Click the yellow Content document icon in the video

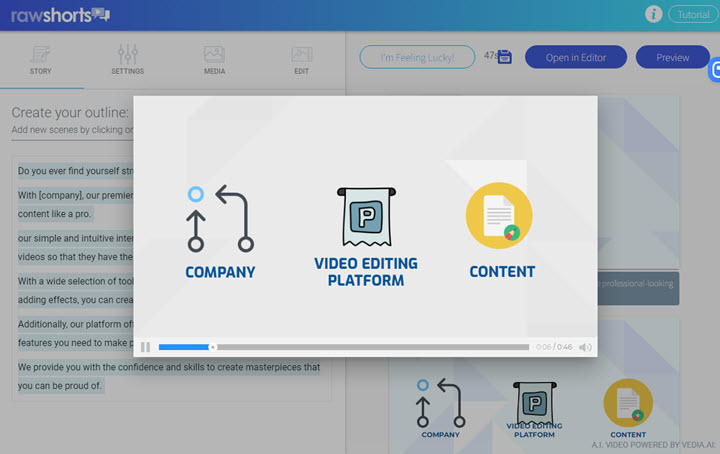pos(499,215)
